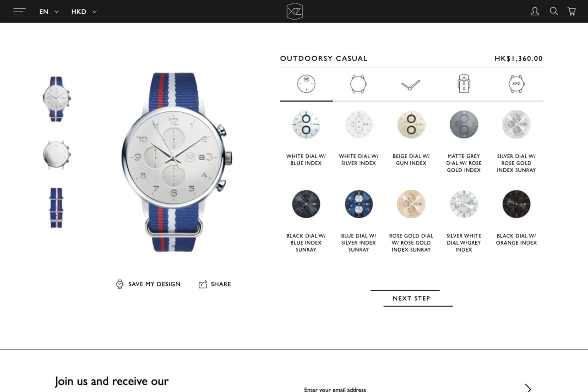Choose White Dial w/ Blue Index
Image resolution: width=588 pixels, height=392 pixels.
306,138
